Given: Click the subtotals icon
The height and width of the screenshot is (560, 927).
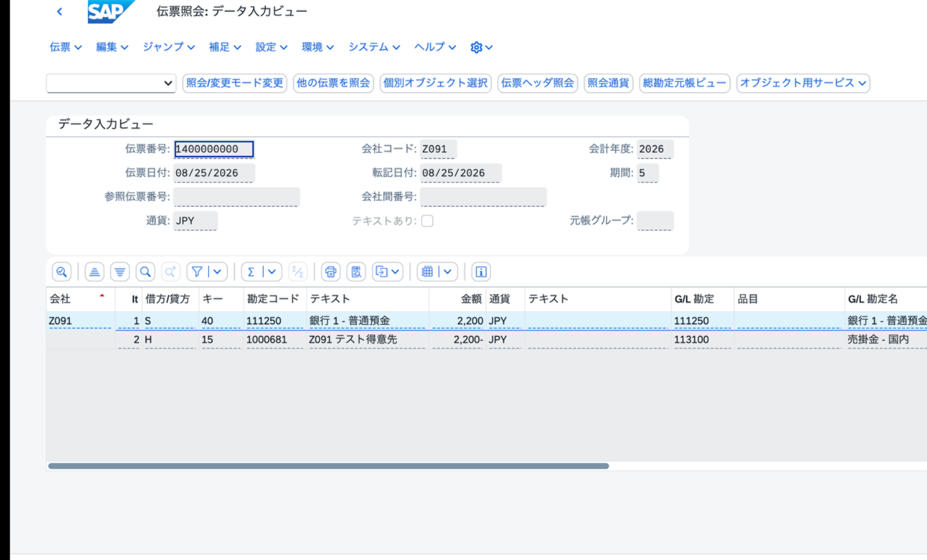Looking at the screenshot, I should [x=298, y=271].
